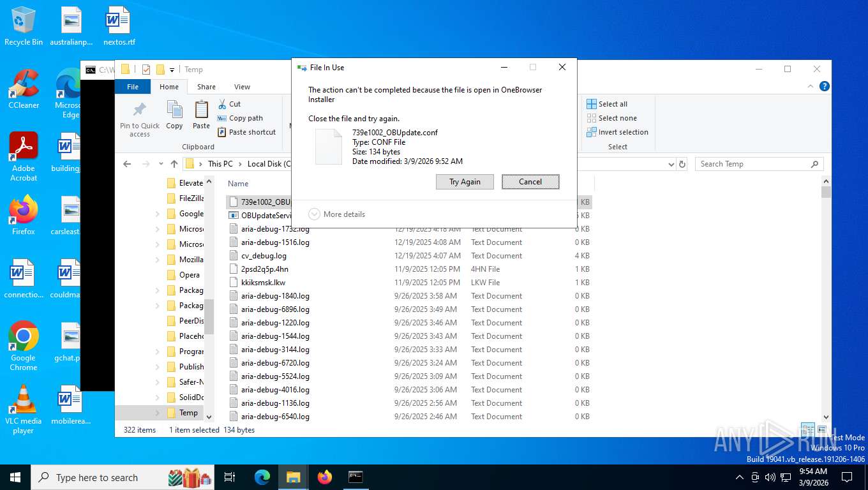Click the Name column header
Image resolution: width=868 pixels, height=490 pixels.
[238, 183]
